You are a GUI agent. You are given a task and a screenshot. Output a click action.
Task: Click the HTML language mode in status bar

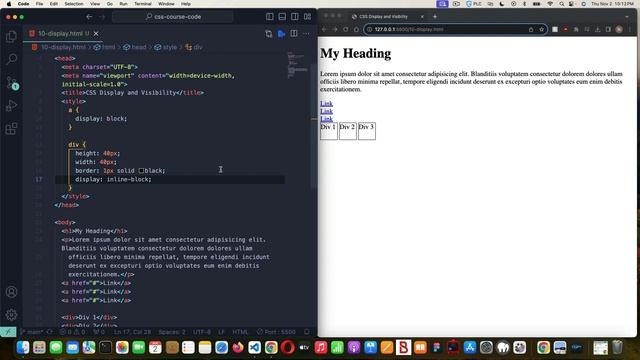(240, 332)
